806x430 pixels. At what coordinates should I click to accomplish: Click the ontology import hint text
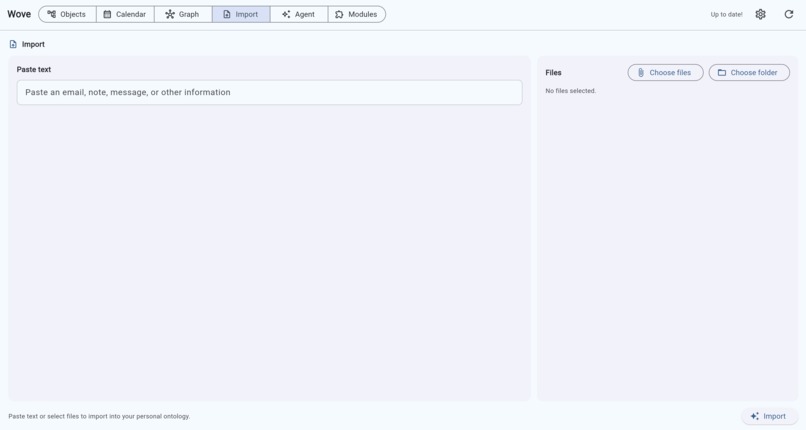click(99, 416)
